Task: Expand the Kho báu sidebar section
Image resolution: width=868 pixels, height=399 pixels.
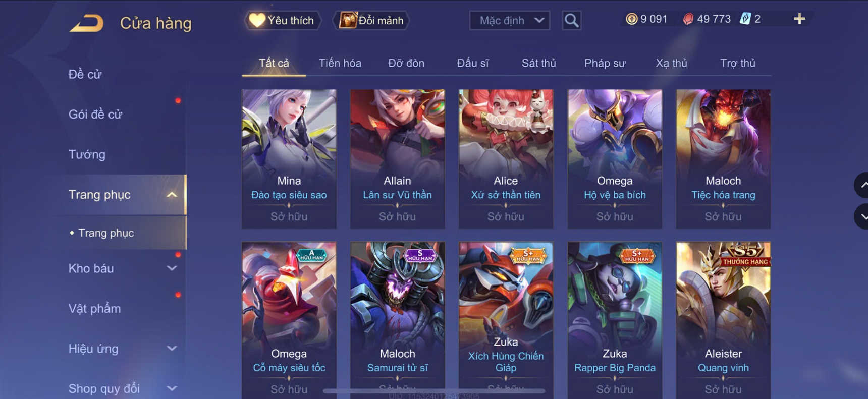Action: pyautogui.click(x=172, y=268)
